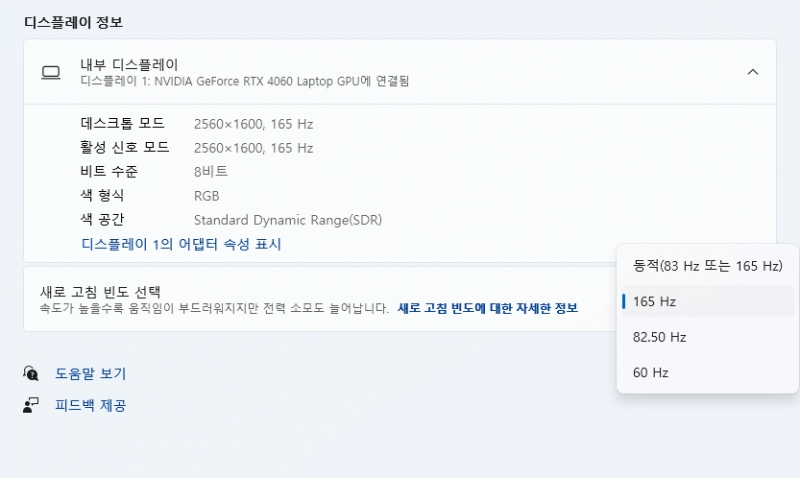Screen dimensions: 800x478
Task: Click the 도움말 보기 text link
Action: point(90,373)
